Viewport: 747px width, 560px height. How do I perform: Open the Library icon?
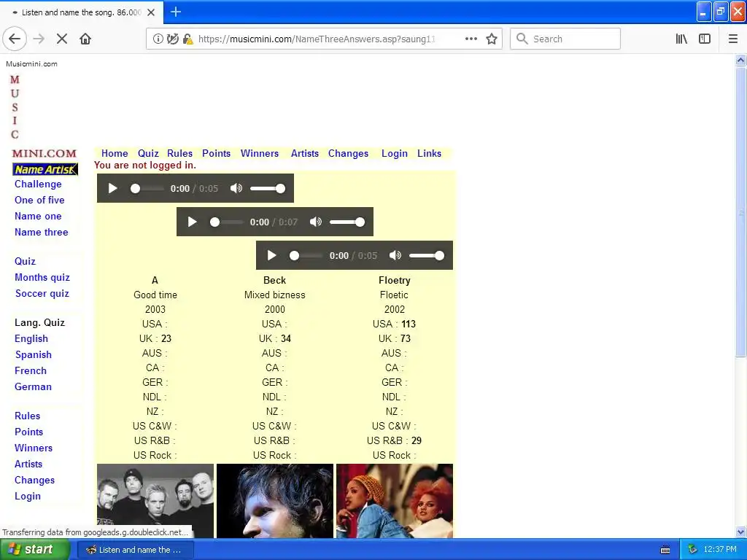(x=681, y=39)
